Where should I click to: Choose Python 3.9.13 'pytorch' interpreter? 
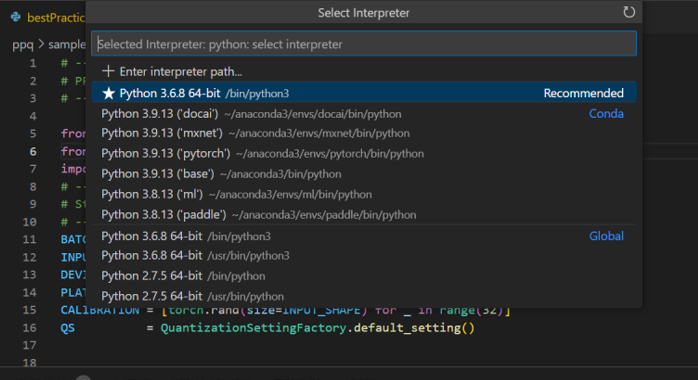[x=364, y=154]
